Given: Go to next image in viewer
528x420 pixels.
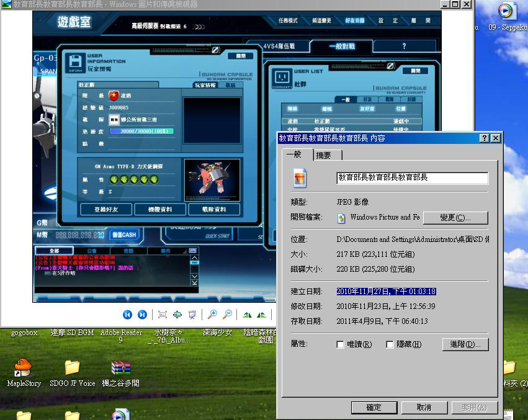Looking at the screenshot, I should tap(143, 315).
